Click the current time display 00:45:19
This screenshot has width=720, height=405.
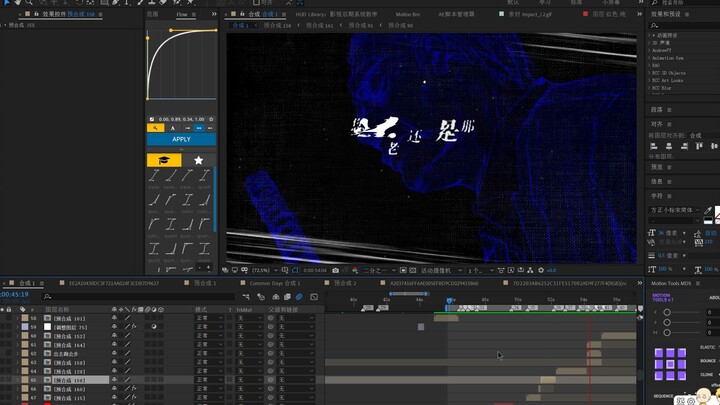click(x=15, y=294)
